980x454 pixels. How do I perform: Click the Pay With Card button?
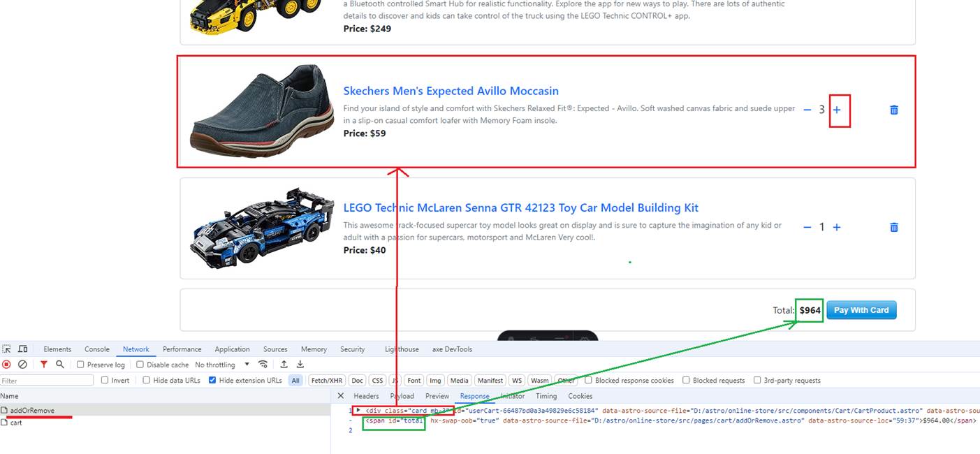pos(861,310)
